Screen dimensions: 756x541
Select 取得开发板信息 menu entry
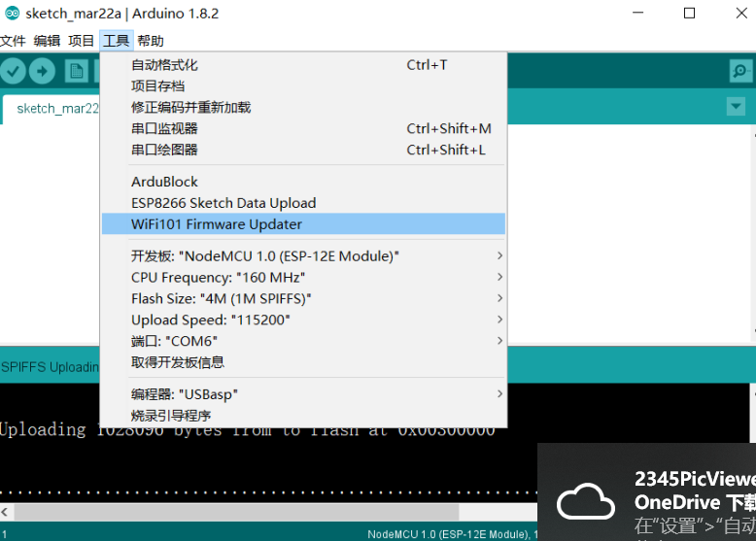pyautogui.click(x=304, y=362)
